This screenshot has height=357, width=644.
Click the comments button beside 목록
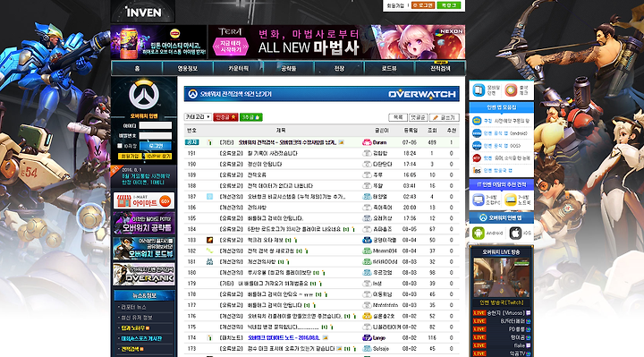pos(418,117)
